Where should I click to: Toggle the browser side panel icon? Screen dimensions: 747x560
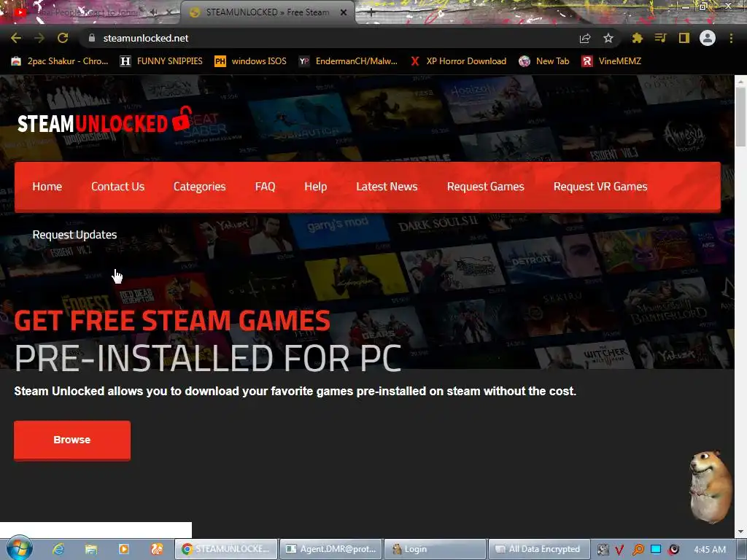[x=684, y=38]
